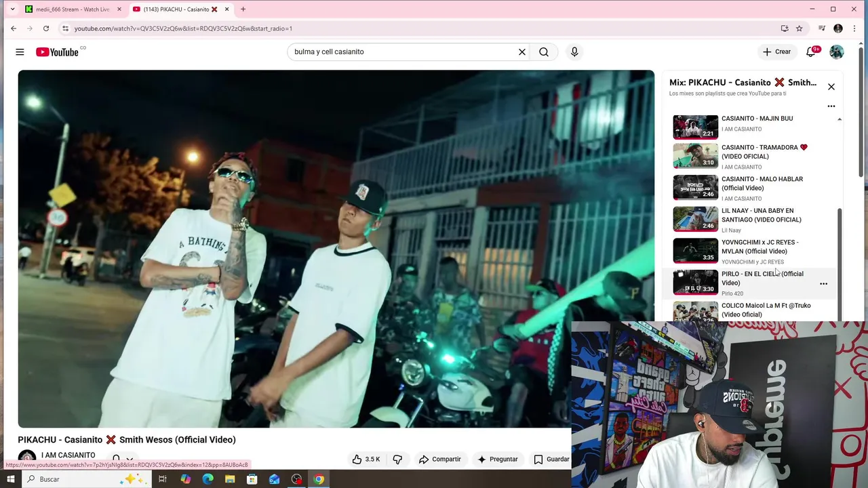This screenshot has width=868, height=488.
Task: Click the magnifier search button
Action: (x=544, y=52)
